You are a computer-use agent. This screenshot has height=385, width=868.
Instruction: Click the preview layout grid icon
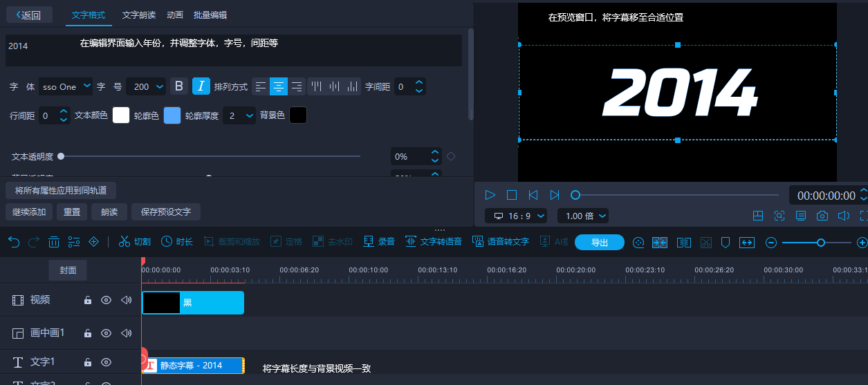(758, 216)
